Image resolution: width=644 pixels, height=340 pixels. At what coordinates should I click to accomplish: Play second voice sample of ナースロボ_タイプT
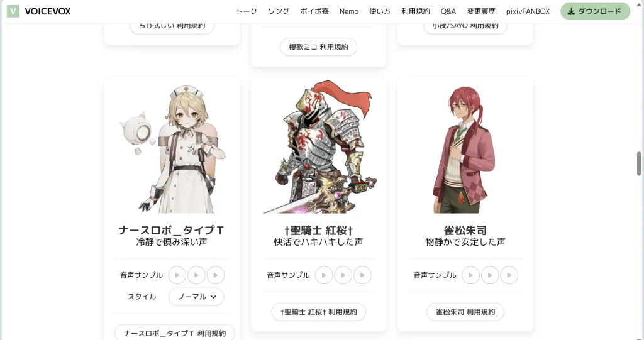(x=196, y=275)
